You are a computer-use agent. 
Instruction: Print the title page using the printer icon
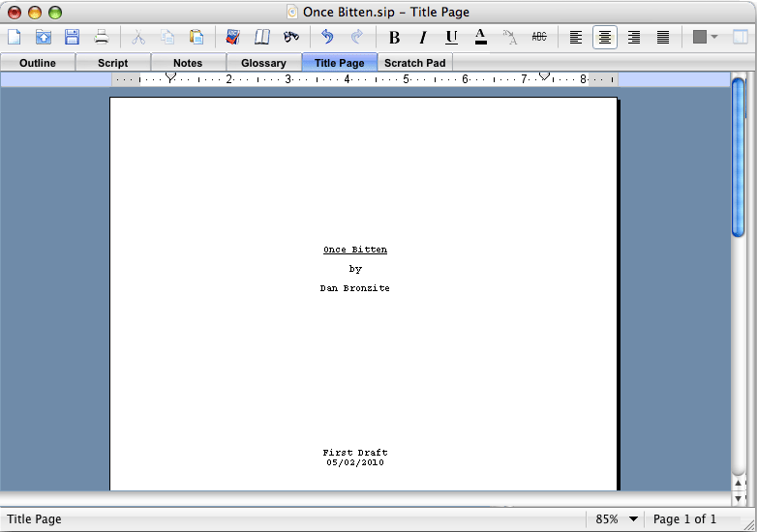pyautogui.click(x=102, y=37)
